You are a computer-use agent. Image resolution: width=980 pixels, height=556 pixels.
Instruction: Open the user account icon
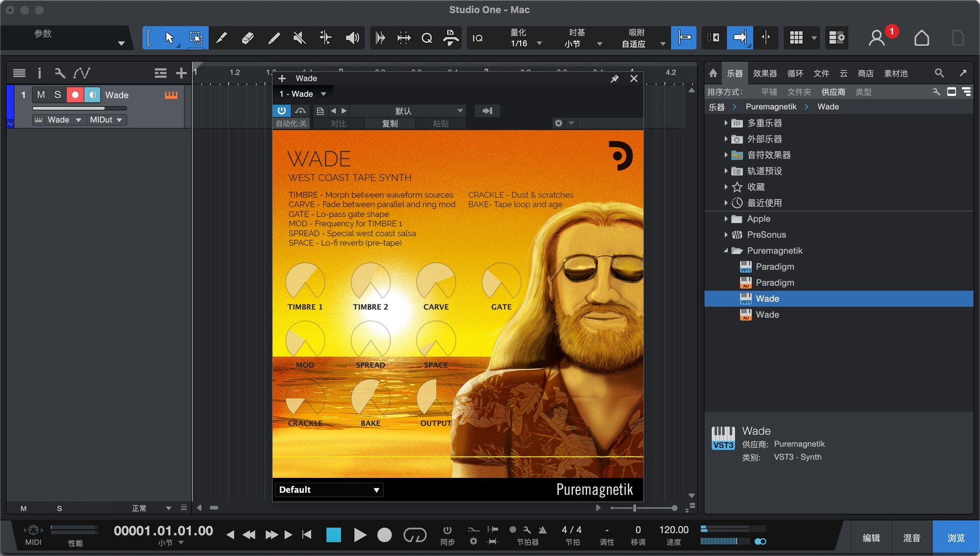876,38
